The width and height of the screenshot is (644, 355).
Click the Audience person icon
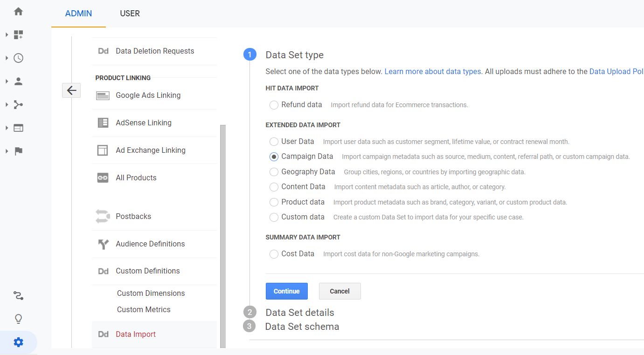18,81
